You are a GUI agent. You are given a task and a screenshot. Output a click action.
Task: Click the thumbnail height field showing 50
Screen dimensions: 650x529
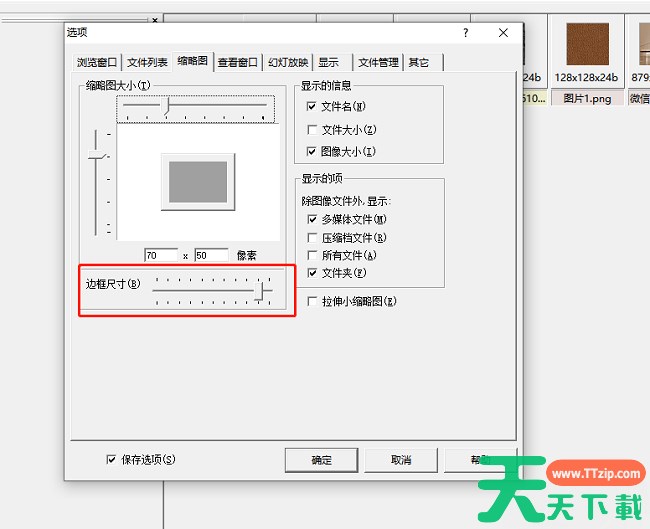pyautogui.click(x=211, y=255)
